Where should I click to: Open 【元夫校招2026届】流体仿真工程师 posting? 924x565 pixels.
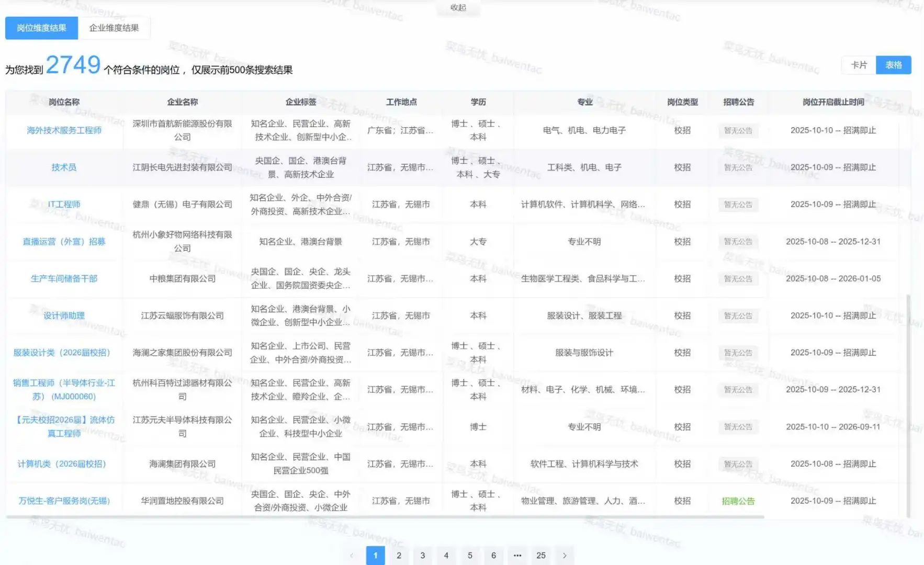(63, 426)
